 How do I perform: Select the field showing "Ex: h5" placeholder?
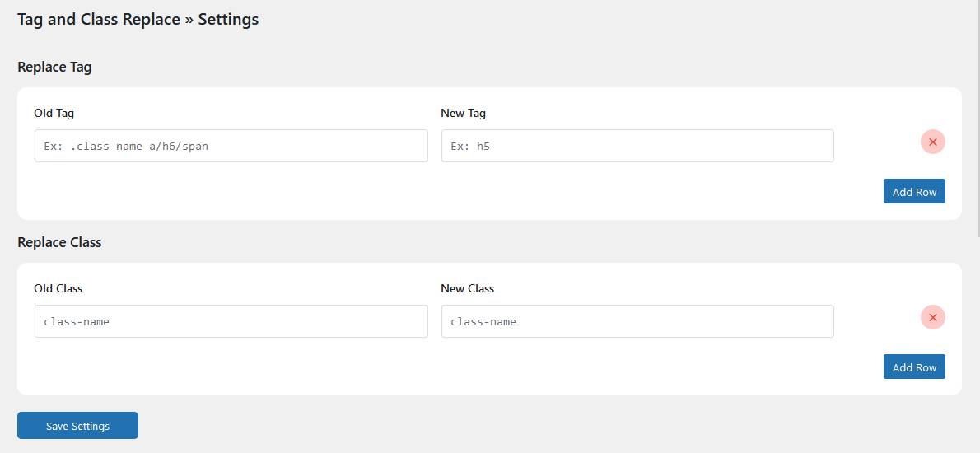pyautogui.click(x=637, y=146)
